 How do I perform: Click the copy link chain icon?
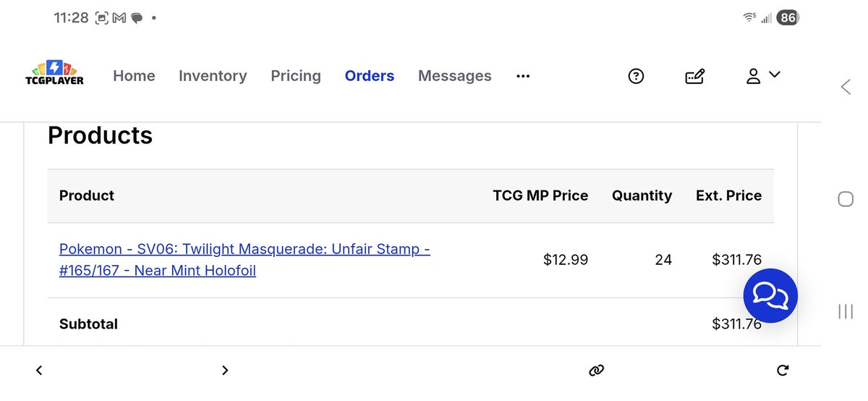[x=596, y=371]
